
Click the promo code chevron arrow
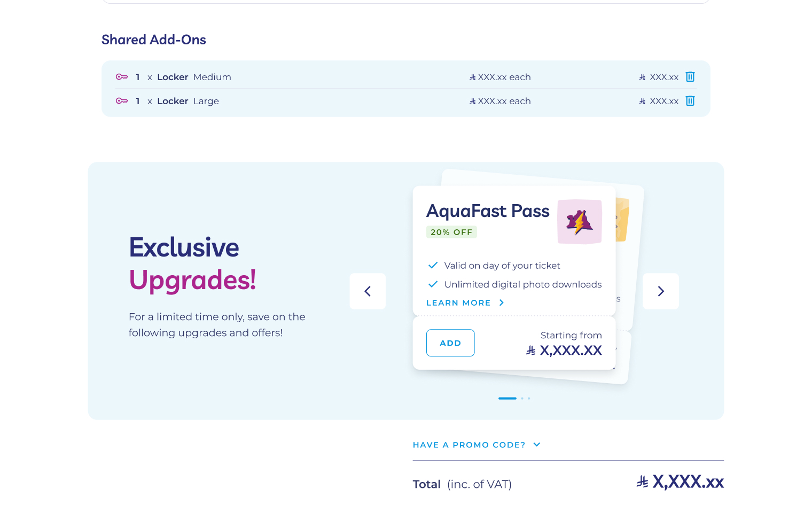pyautogui.click(x=537, y=445)
